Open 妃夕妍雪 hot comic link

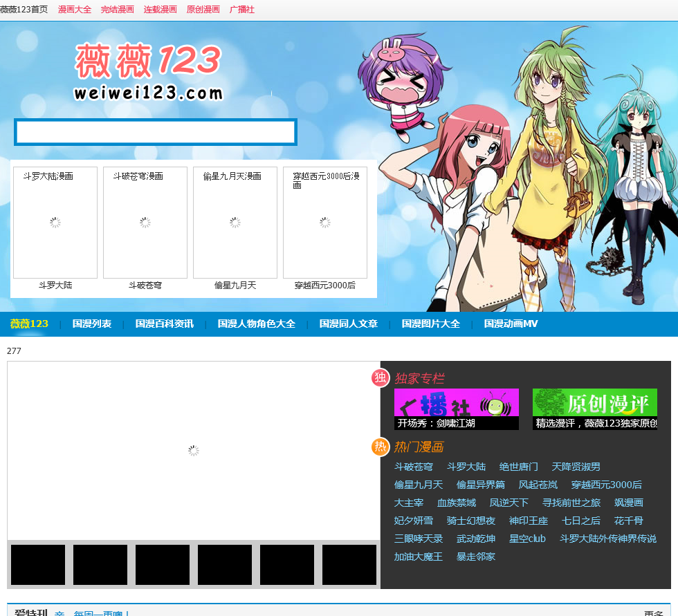[414, 521]
